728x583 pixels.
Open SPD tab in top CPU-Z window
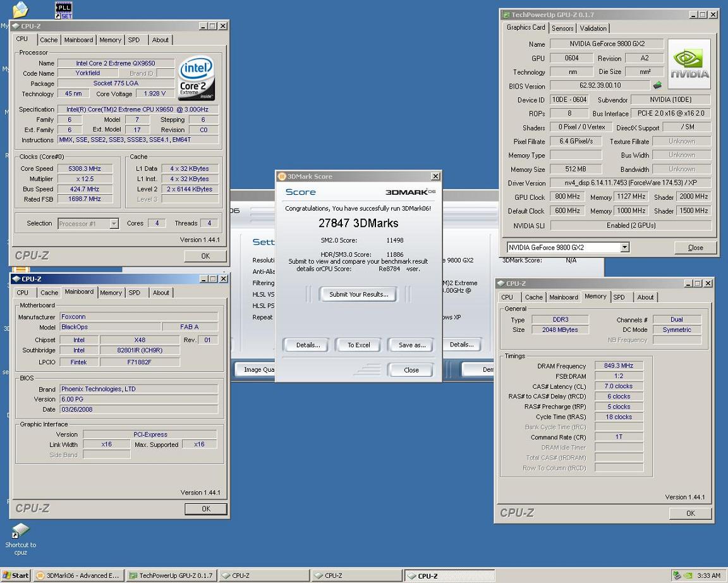pos(134,40)
